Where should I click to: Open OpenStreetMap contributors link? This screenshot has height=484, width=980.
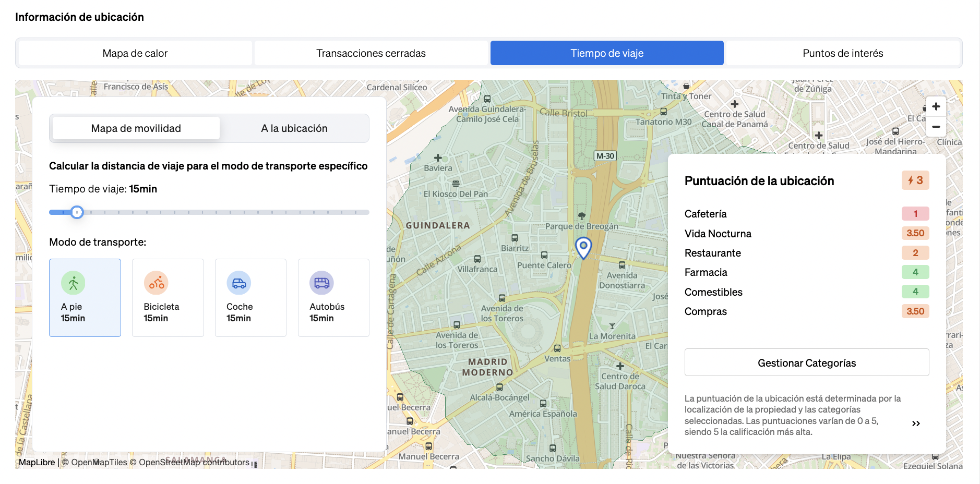coord(190,462)
